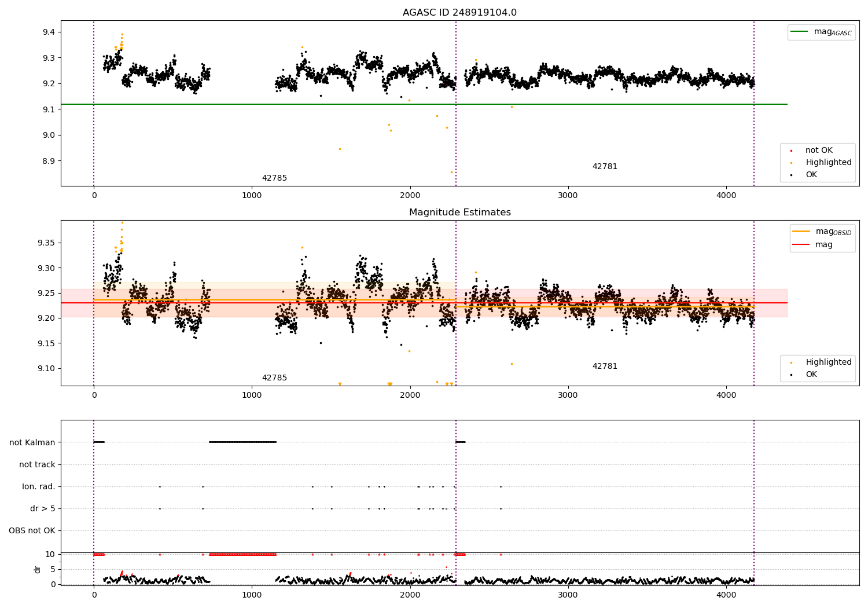Click the '9.35' tick on the middle plot
The width and height of the screenshot is (868, 608).
tap(46, 243)
